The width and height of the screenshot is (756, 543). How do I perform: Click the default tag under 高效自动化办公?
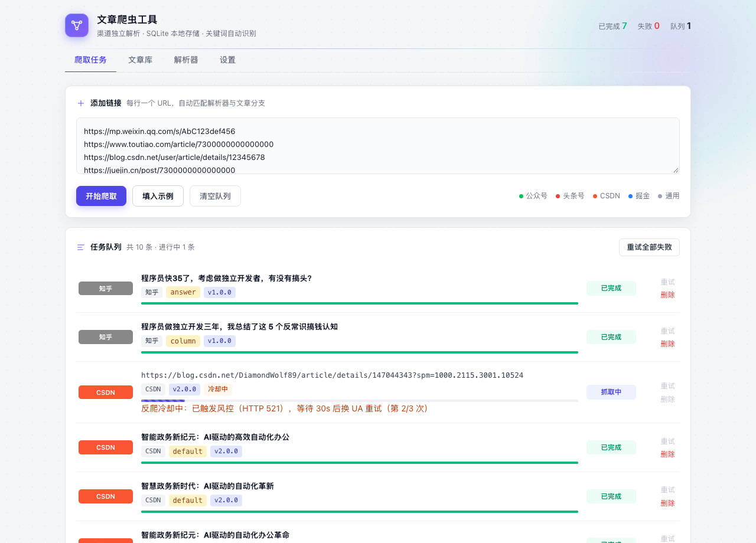click(188, 452)
